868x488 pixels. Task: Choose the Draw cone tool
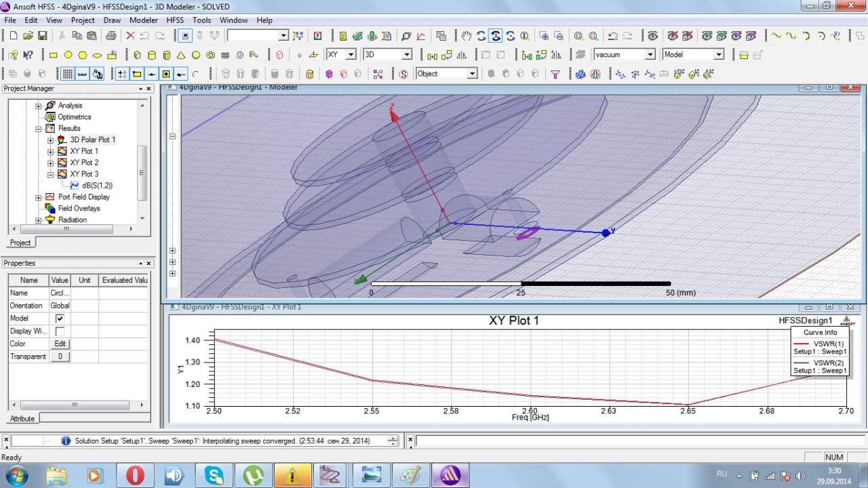[181, 55]
